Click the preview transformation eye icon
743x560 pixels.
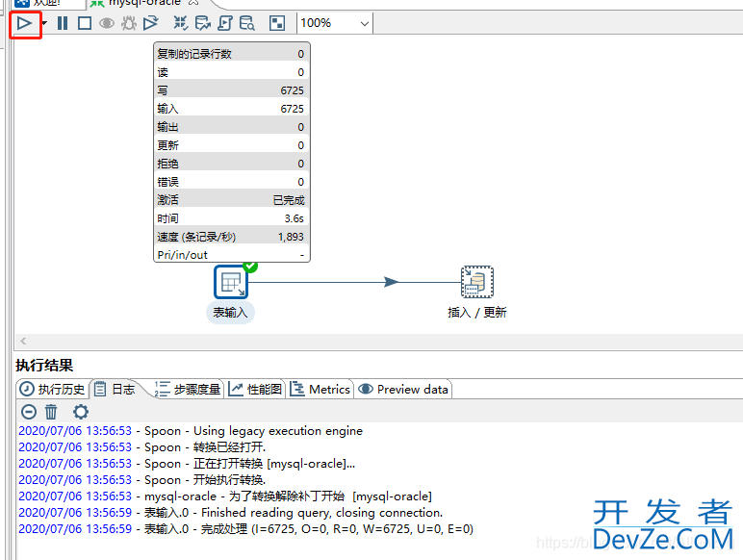tap(107, 23)
